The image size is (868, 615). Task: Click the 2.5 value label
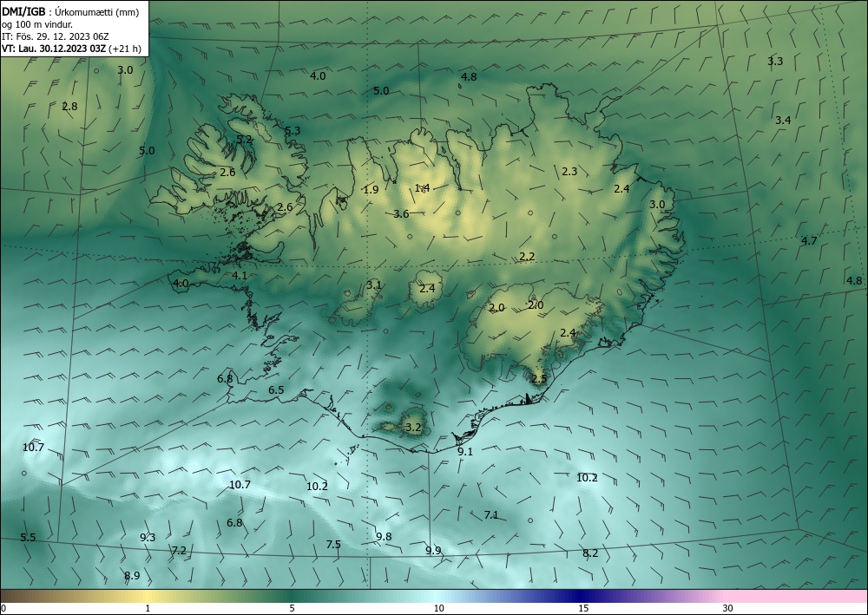539,379
